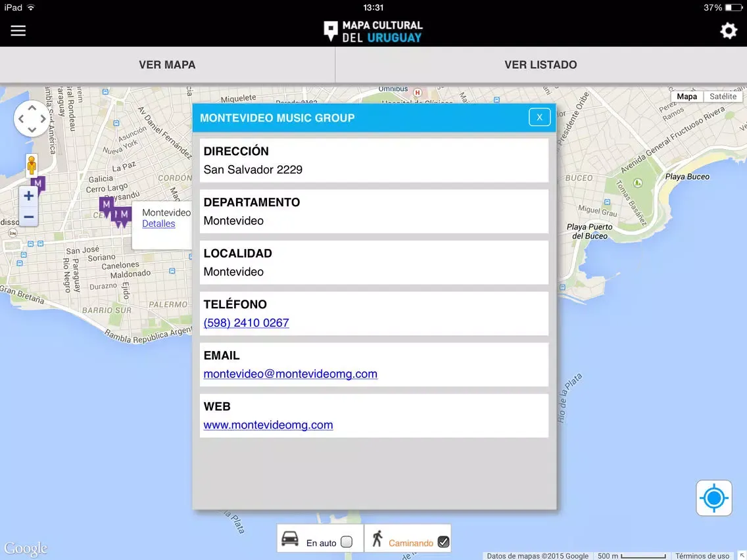
Task: Select the DEPARTAMENTO heading
Action: 252,202
